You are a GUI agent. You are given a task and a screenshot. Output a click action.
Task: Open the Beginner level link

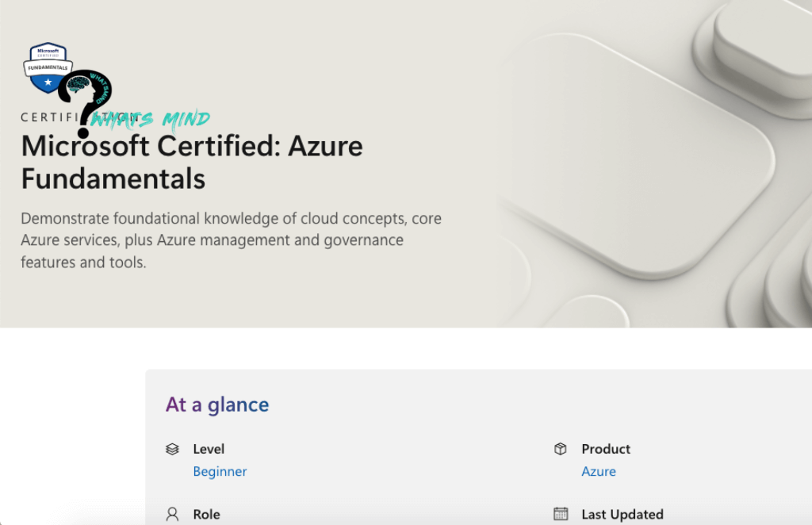(x=220, y=471)
